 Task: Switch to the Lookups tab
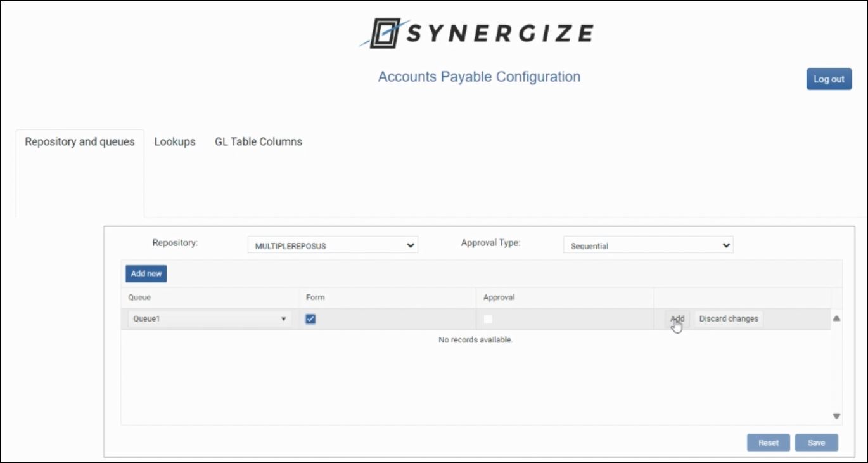coord(175,142)
